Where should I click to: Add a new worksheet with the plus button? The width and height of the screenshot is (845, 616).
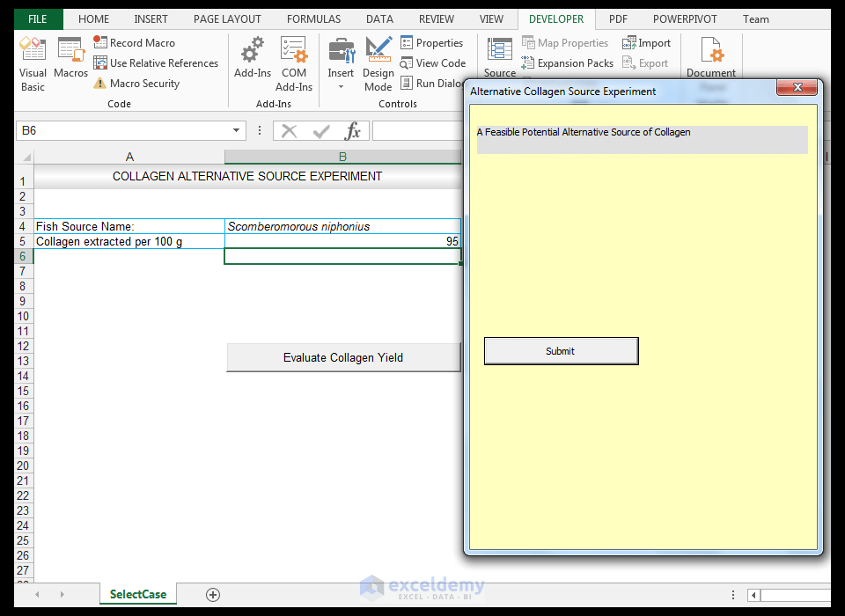(212, 595)
